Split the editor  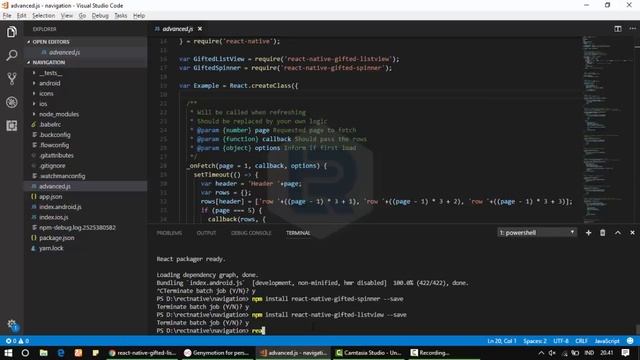pyautogui.click(x=618, y=29)
